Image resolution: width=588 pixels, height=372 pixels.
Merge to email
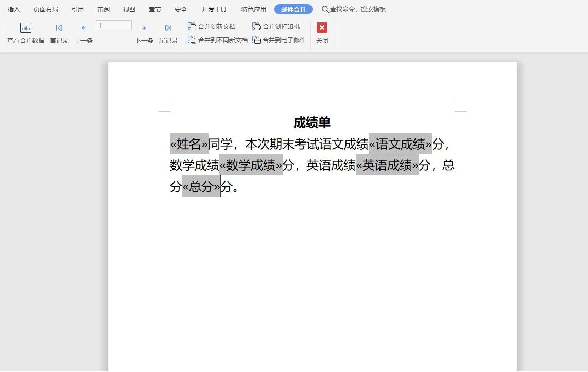[279, 40]
